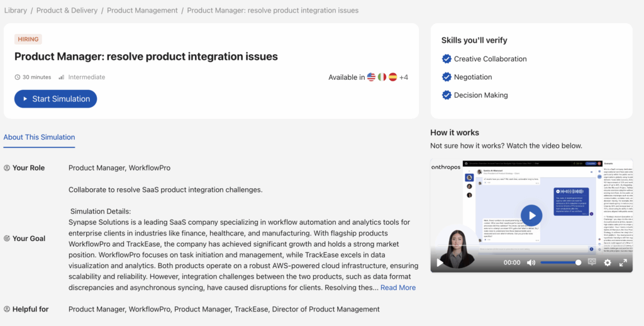Go to Library in the breadcrumb
644x326 pixels.
(x=16, y=11)
